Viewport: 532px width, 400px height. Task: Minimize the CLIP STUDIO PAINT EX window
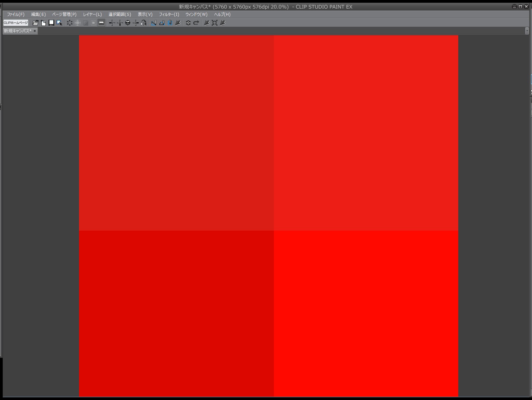[x=515, y=7]
